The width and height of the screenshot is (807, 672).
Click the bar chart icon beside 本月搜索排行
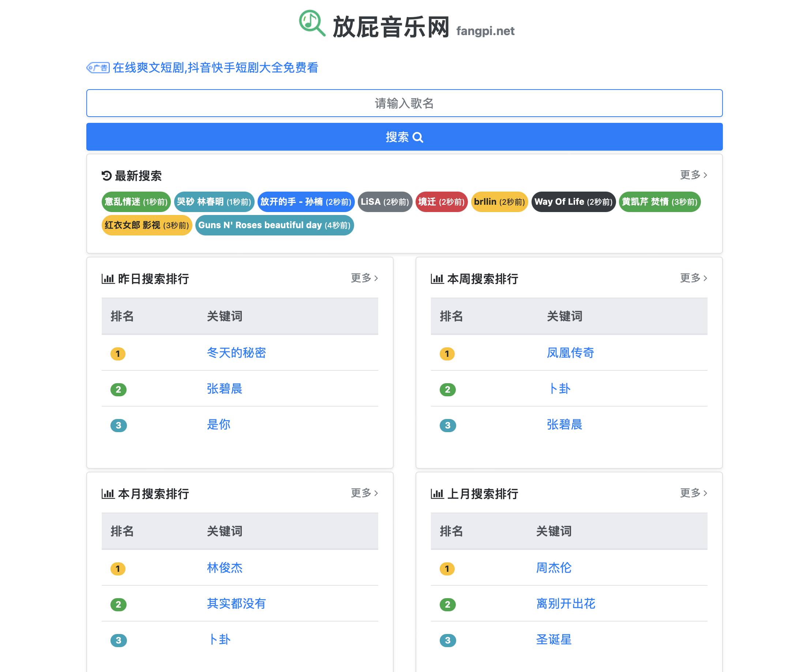[108, 494]
